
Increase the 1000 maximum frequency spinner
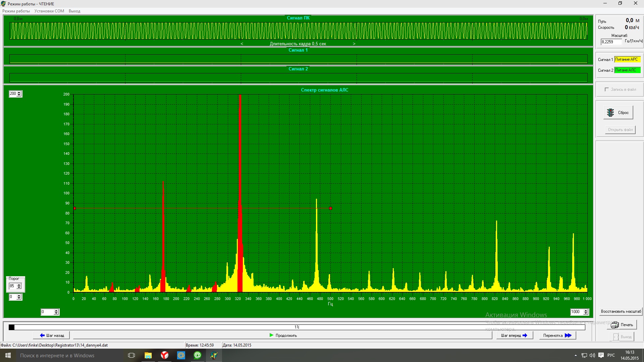tap(586, 310)
